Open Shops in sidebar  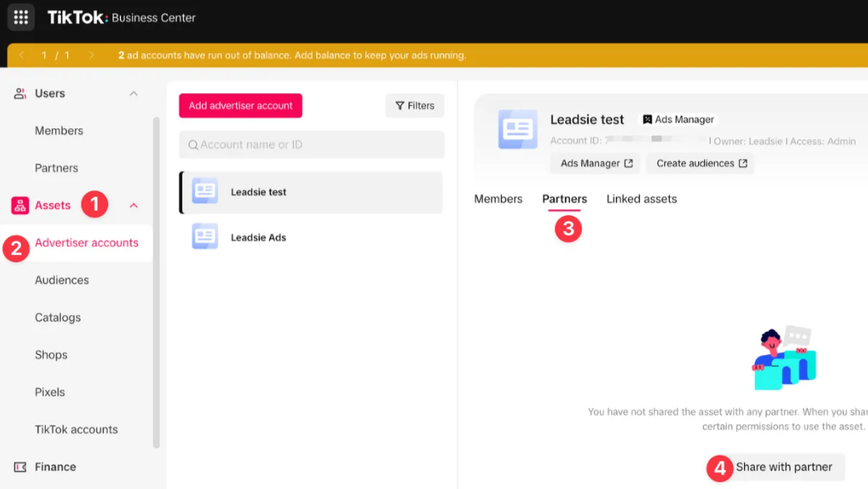51,355
